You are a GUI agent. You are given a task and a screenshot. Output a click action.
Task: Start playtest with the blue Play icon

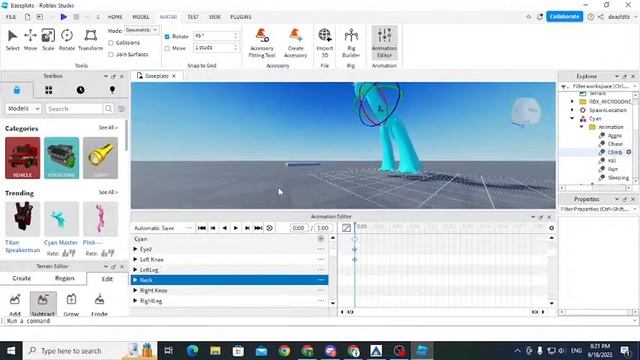coord(64,17)
